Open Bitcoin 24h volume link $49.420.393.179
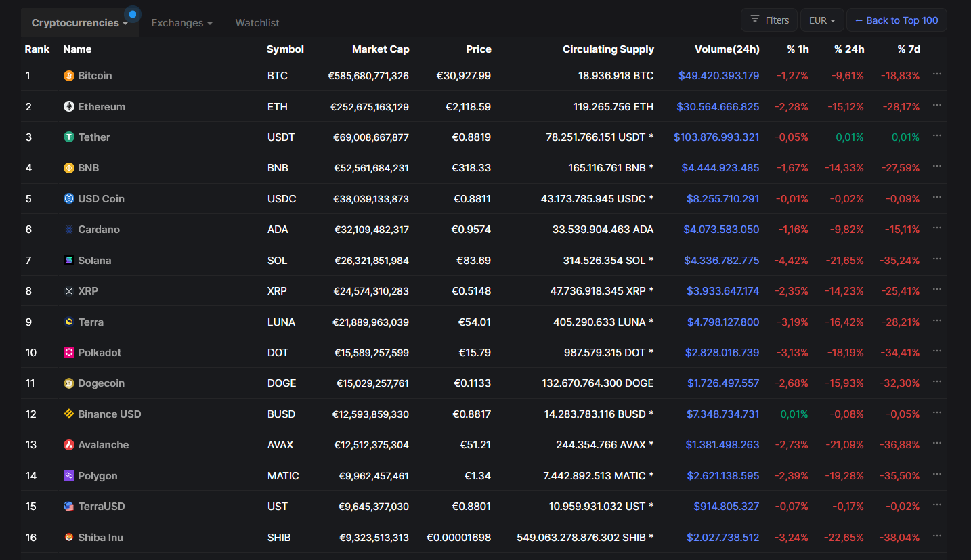The height and width of the screenshot is (560, 971). (718, 76)
